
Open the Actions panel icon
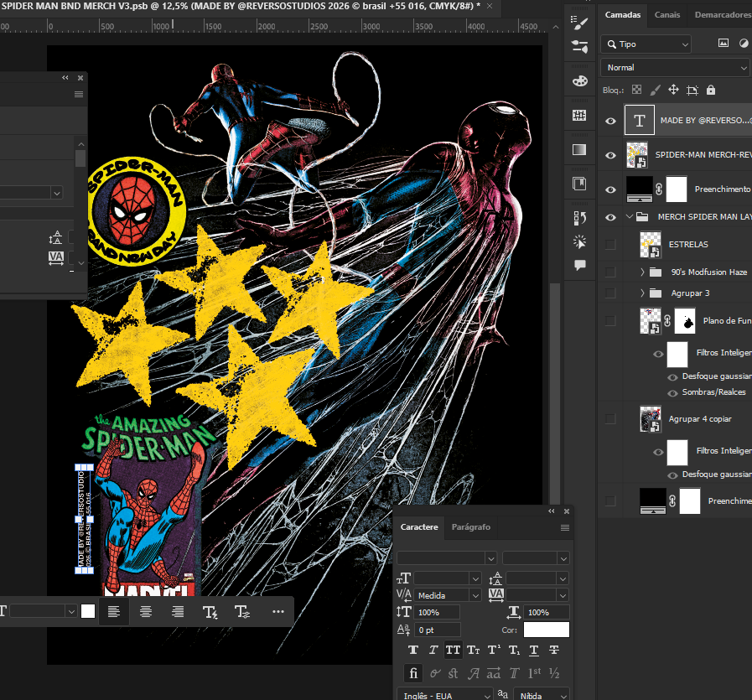579,241
